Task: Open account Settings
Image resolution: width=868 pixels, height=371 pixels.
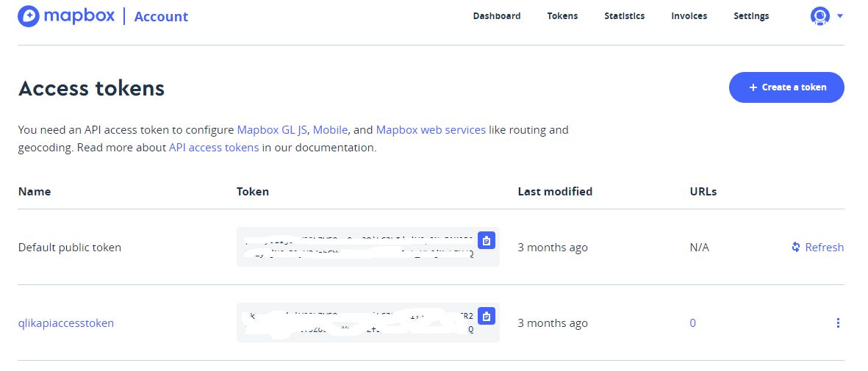Action: pyautogui.click(x=751, y=16)
